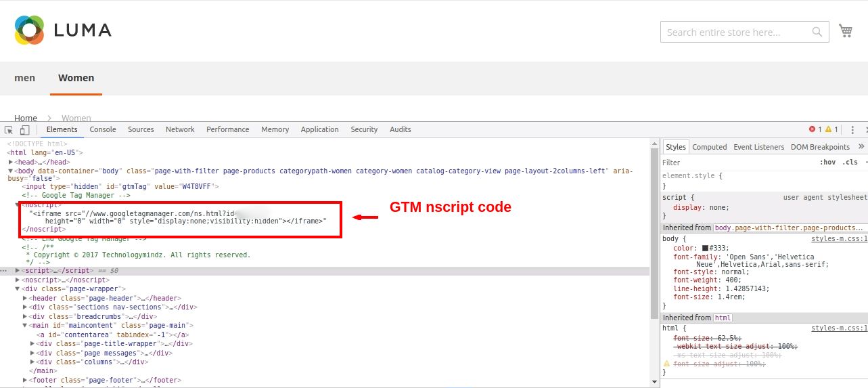Image resolution: width=868 pixels, height=388 pixels.
Task: Click the LUMA store logo
Action: click(63, 30)
